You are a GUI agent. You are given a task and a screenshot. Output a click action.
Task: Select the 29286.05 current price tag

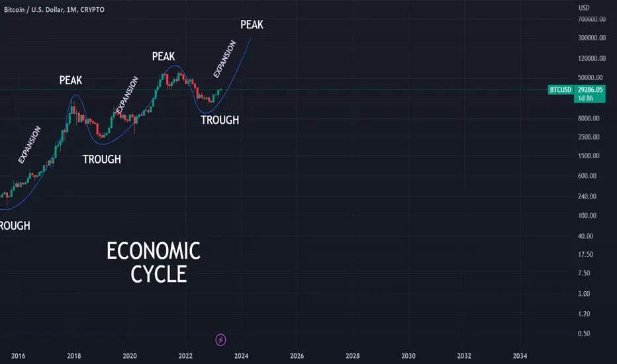(590, 90)
